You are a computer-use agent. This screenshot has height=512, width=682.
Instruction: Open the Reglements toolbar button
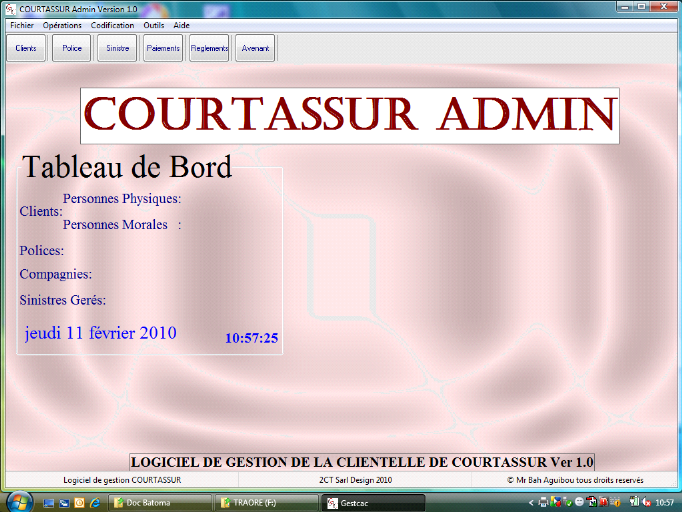click(x=209, y=48)
